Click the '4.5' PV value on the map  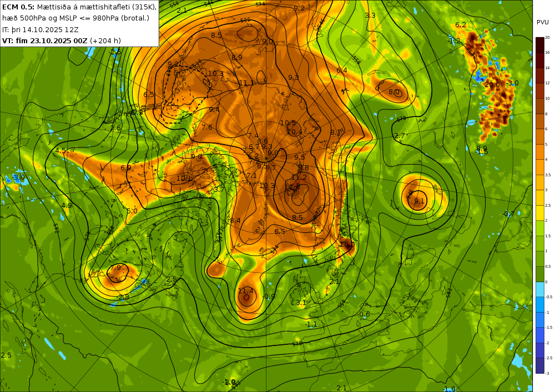point(60,151)
